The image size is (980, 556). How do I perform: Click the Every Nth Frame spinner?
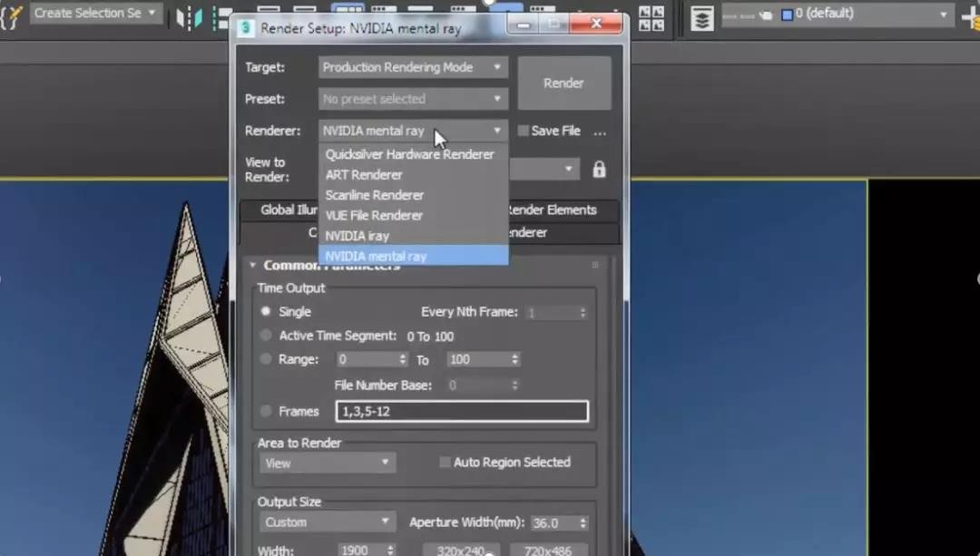[x=583, y=312]
